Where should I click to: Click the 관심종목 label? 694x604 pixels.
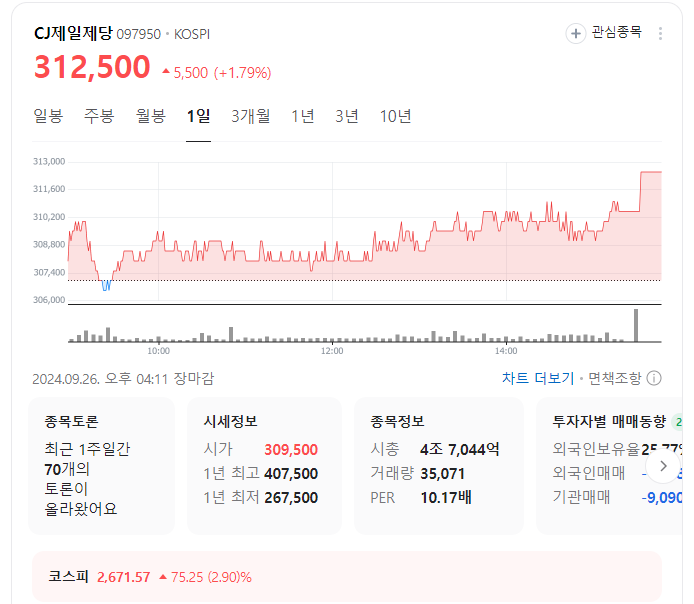pyautogui.click(x=617, y=32)
